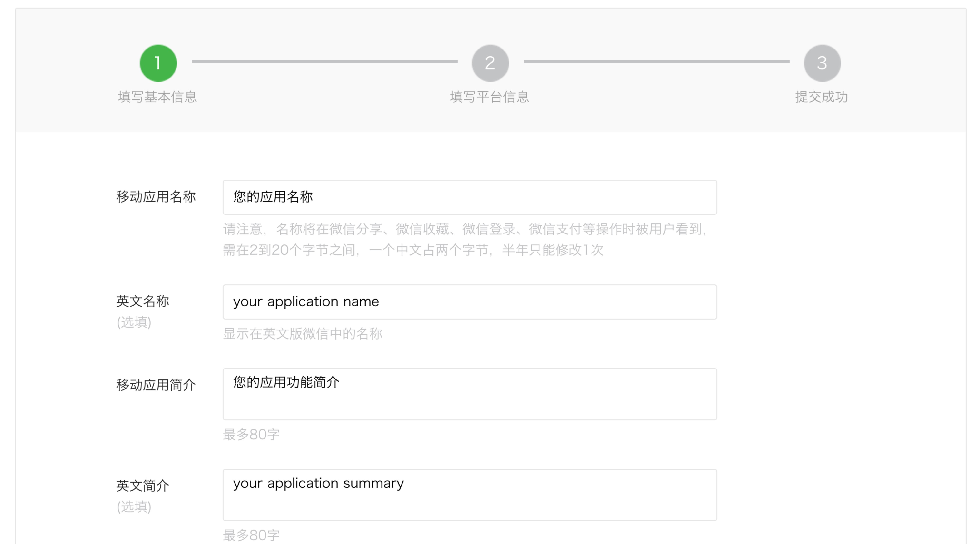Click the 填写平台信息 step label
This screenshot has height=544, width=980.
489,97
